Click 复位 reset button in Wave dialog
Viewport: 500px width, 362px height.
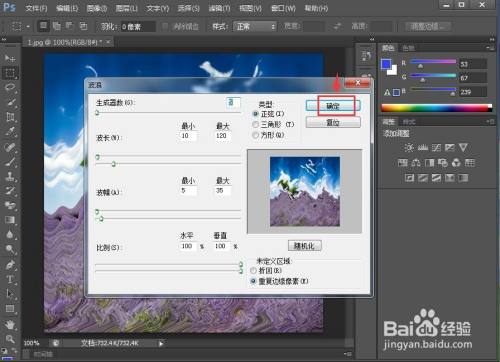pyautogui.click(x=333, y=122)
